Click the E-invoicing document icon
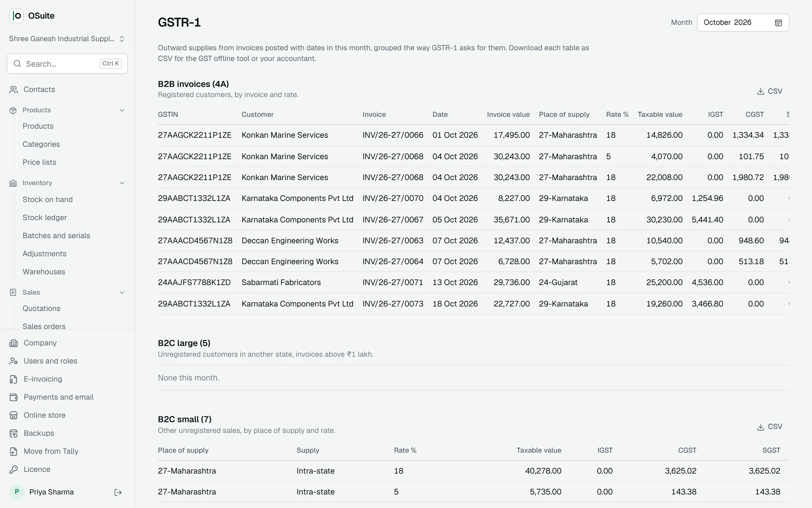The height and width of the screenshot is (508, 812). 14,379
